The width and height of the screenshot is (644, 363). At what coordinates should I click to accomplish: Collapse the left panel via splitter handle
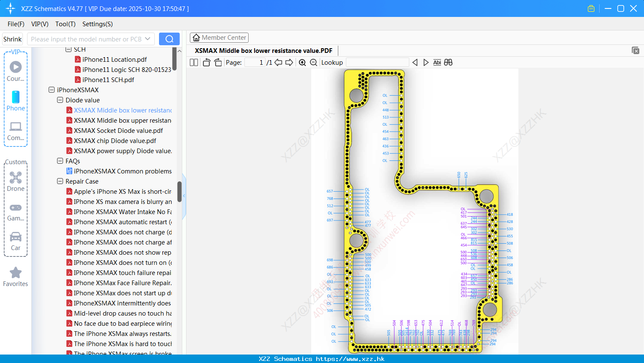[x=184, y=196]
